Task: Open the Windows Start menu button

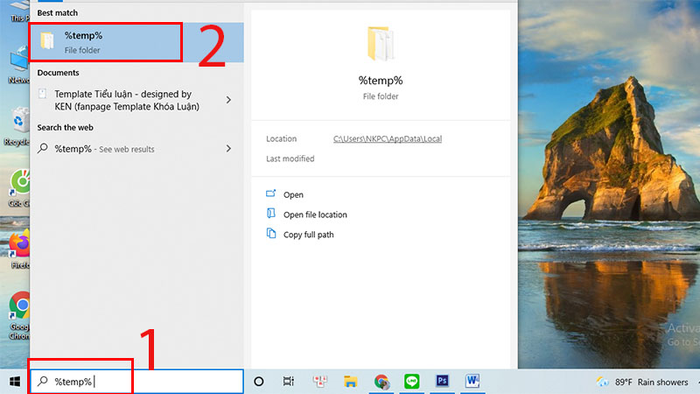Action: (15, 382)
